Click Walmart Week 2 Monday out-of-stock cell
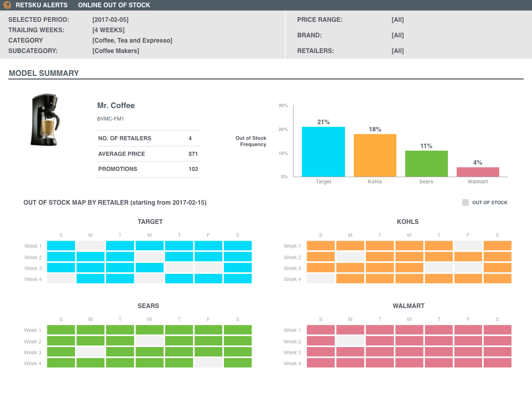 pyautogui.click(x=350, y=341)
